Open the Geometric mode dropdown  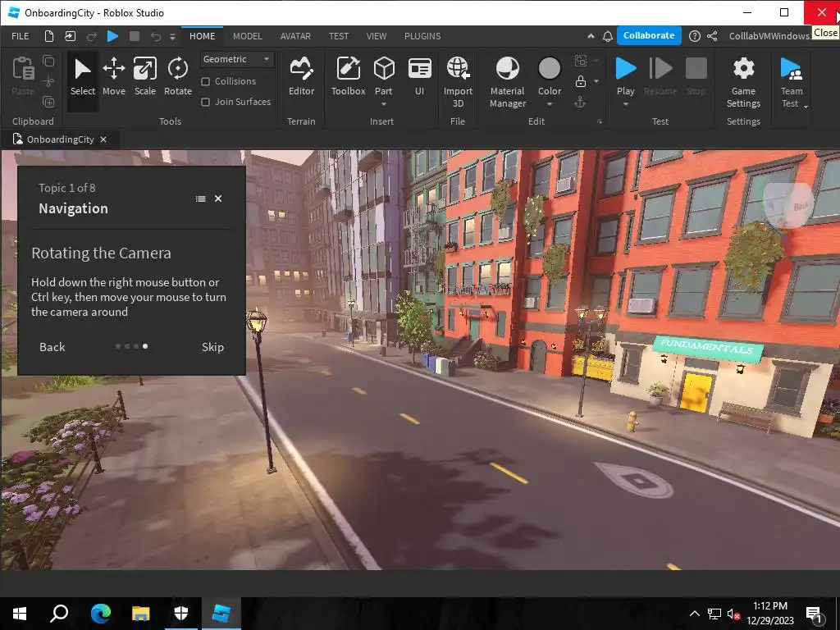236,59
